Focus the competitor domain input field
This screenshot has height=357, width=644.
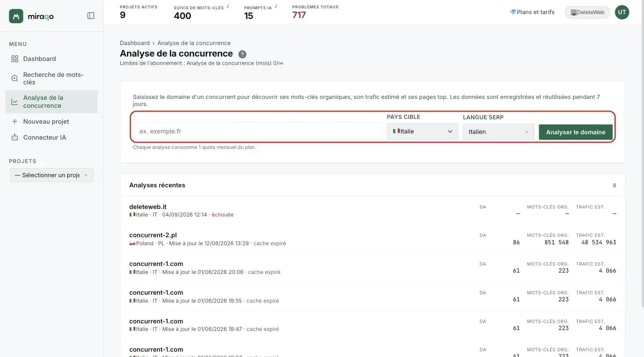(x=257, y=131)
